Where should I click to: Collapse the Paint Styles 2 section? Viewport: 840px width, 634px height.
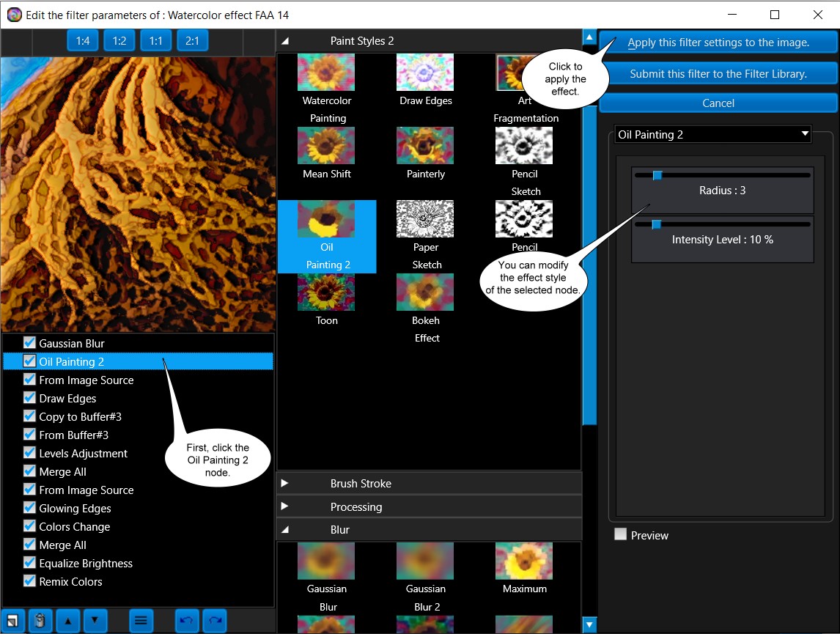[x=285, y=41]
